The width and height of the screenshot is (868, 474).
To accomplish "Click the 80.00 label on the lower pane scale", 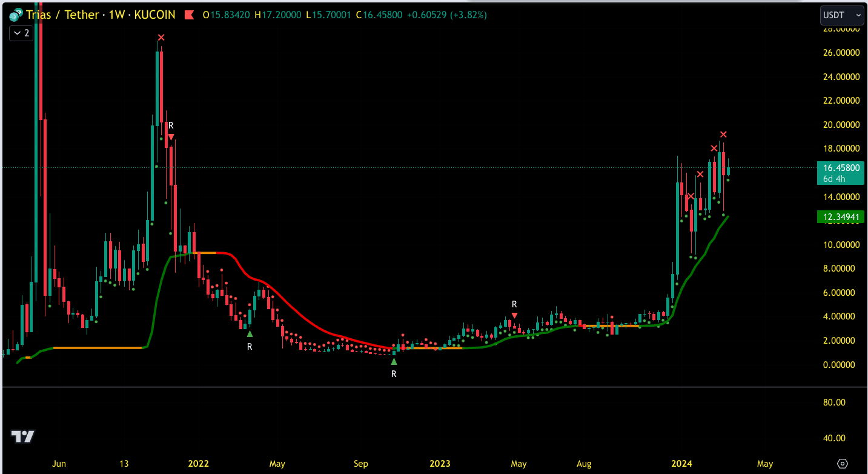I will 833,402.
